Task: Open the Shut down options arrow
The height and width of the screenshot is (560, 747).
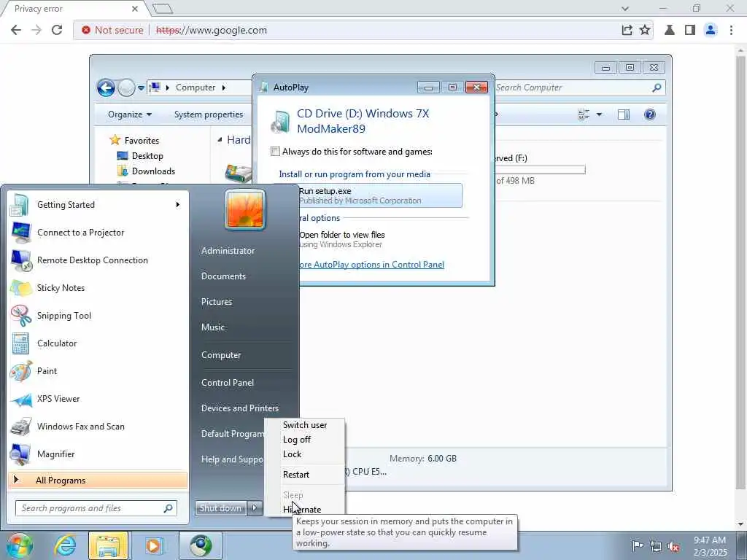Action: click(255, 508)
